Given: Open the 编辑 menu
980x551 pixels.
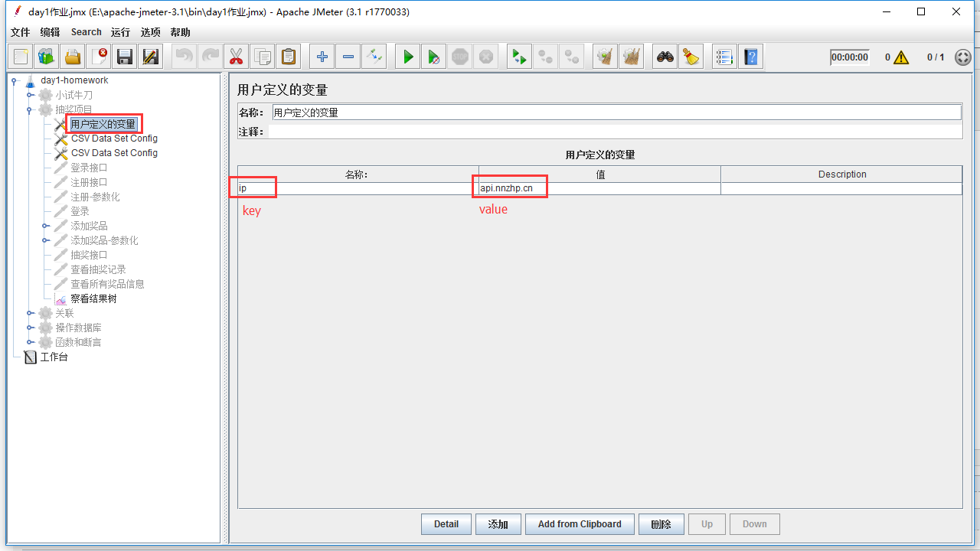Looking at the screenshot, I should tap(50, 32).
